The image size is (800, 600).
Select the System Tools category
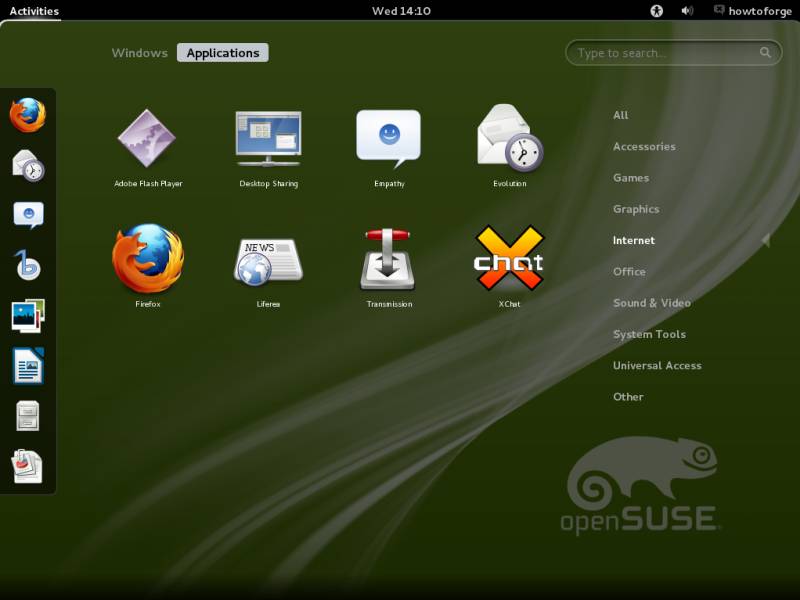coord(649,334)
